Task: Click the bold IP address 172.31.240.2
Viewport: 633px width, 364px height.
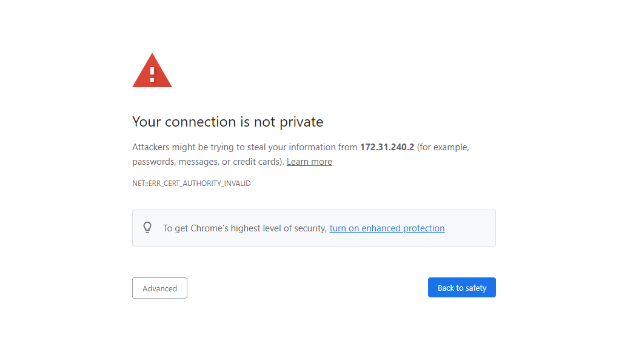Action: tap(387, 147)
